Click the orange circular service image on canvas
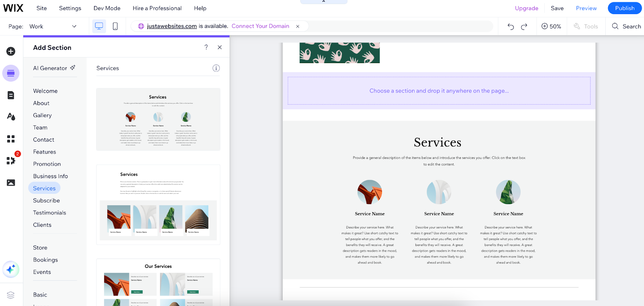Viewport: 644px width, 306px height. [369, 192]
